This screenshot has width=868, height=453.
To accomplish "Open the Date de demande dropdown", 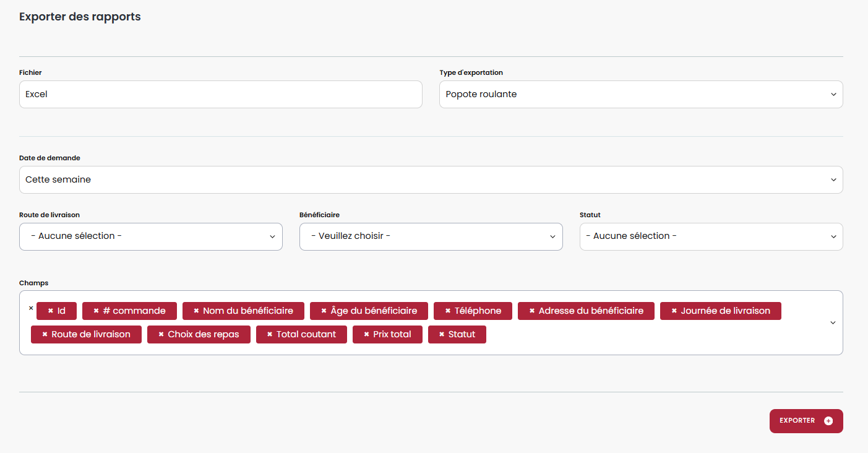I will coord(431,180).
